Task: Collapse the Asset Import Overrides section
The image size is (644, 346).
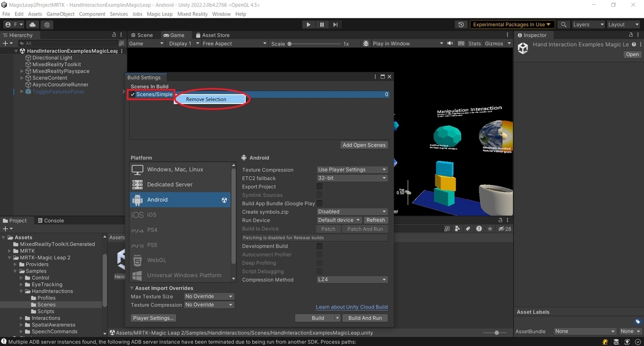Action: (132, 289)
